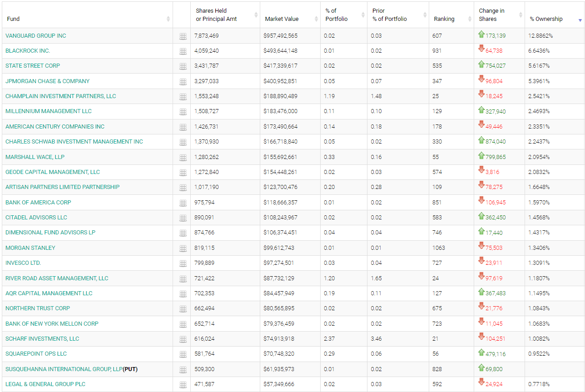The image size is (585, 392).
Task: Sort by Shares Held or Principal Amt
Action: point(225,15)
